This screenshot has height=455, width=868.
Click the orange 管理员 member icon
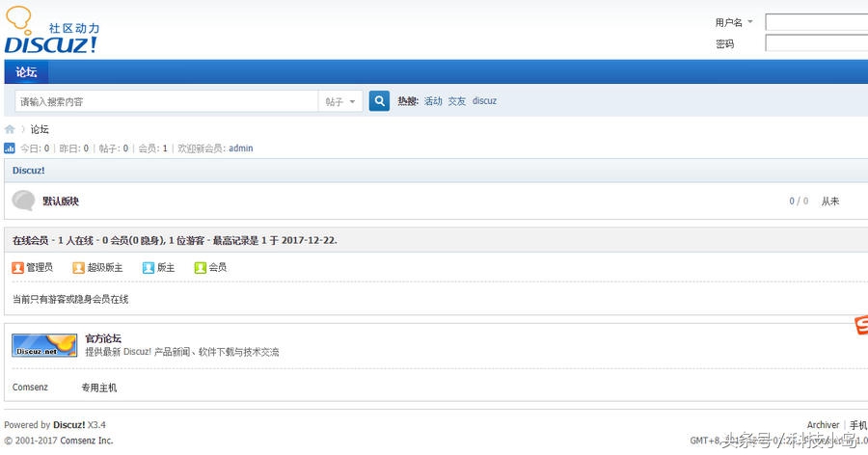pyautogui.click(x=17, y=267)
